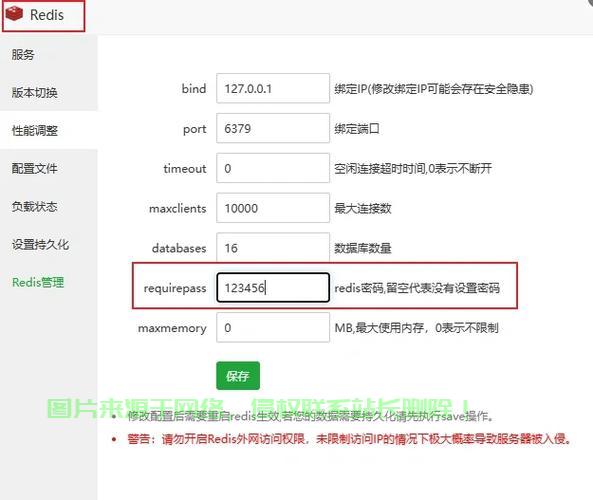Click the 绑定端口 description text
The width and height of the screenshot is (593, 500).
click(x=357, y=129)
